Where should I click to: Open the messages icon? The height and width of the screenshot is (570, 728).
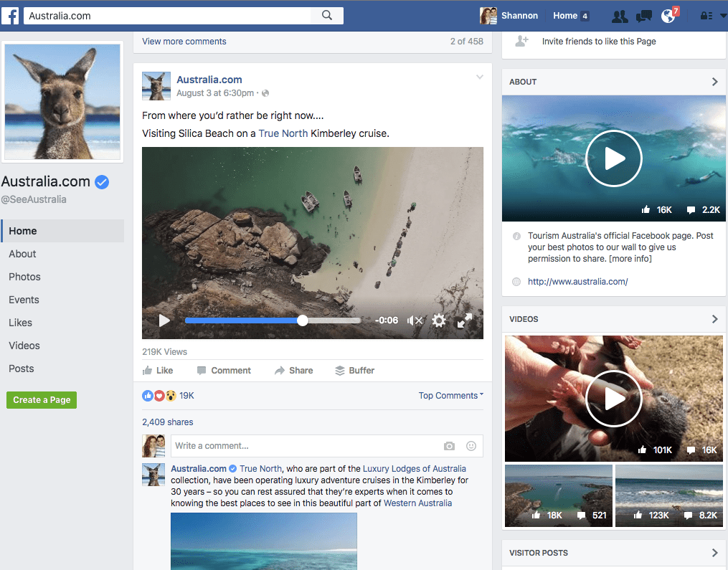pos(644,16)
